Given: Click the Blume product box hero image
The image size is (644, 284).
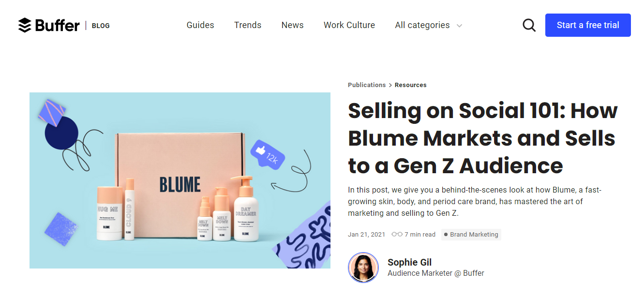Looking at the screenshot, I should [x=180, y=180].
